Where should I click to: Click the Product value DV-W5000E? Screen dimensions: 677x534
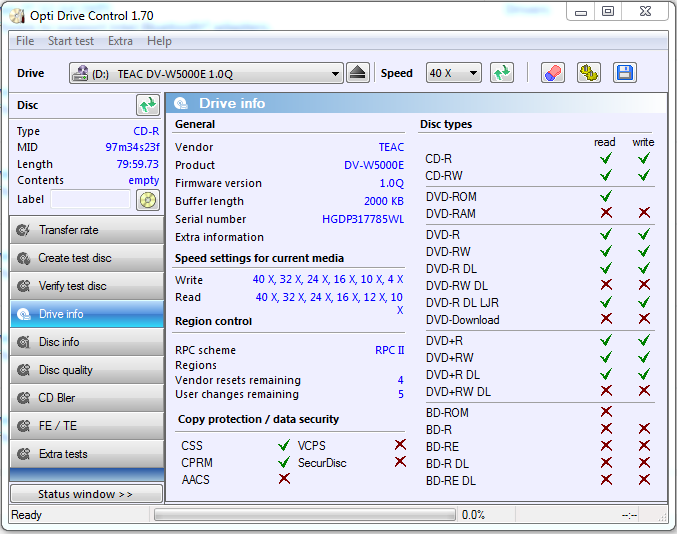point(374,165)
